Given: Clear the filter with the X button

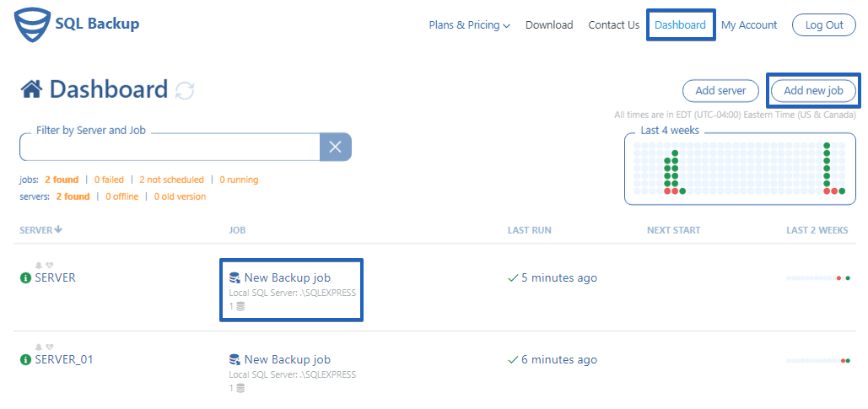Looking at the screenshot, I should [x=335, y=148].
